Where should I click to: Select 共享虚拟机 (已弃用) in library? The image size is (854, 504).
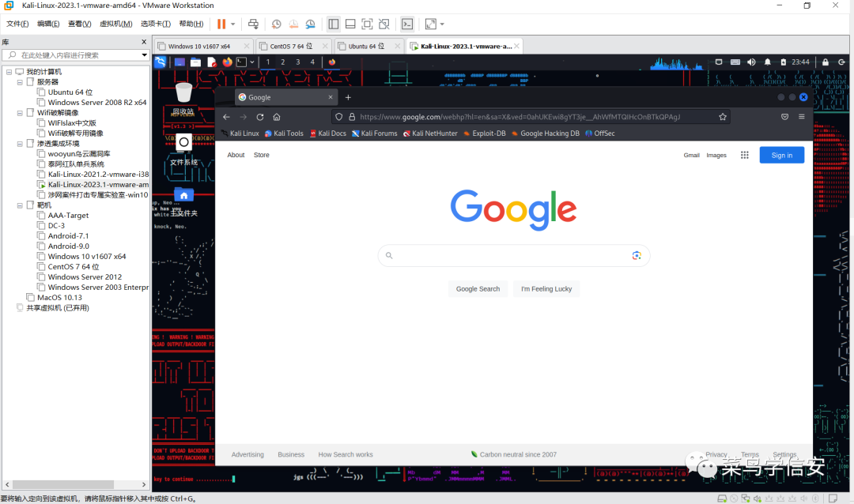coord(58,307)
